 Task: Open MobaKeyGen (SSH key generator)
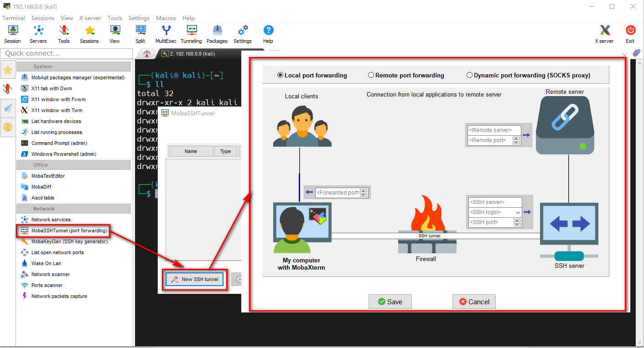click(x=65, y=241)
